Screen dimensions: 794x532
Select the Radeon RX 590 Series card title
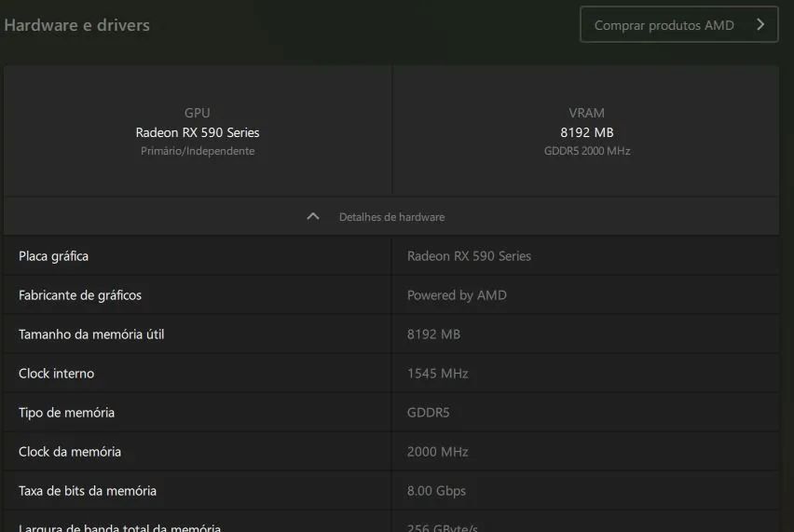click(198, 132)
